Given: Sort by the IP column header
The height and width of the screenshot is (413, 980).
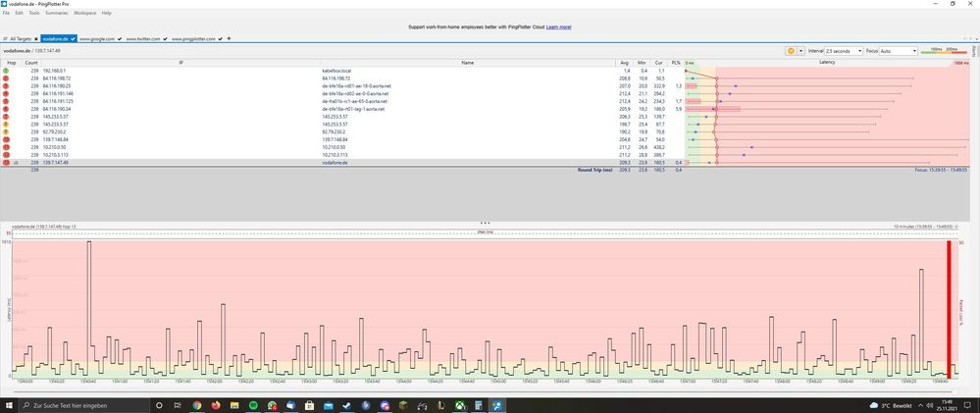Looking at the screenshot, I should (181, 63).
